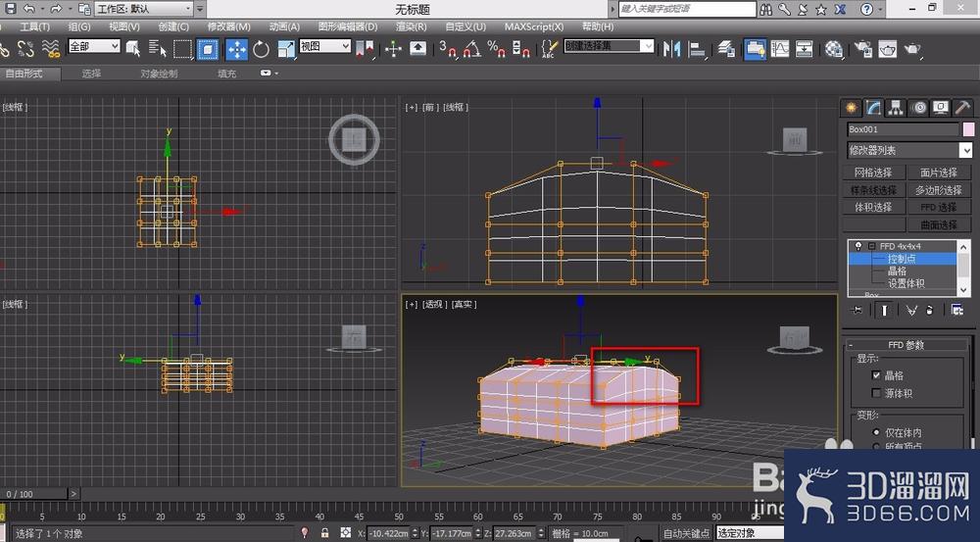Click the 网格选择 modifier button

click(872, 172)
